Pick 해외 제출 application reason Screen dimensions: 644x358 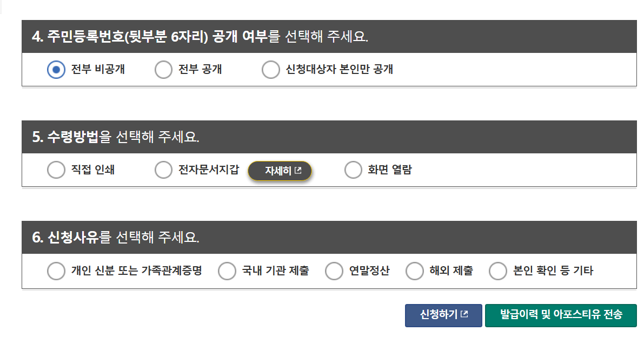click(415, 271)
